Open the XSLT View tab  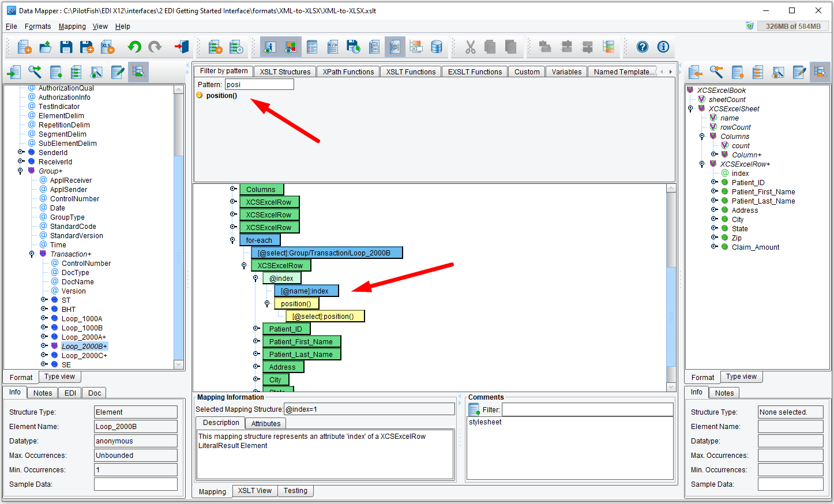pyautogui.click(x=255, y=491)
